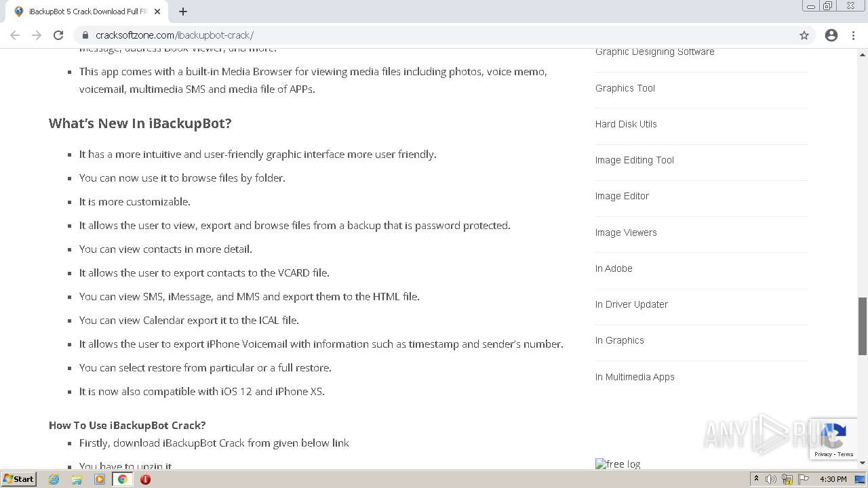Image resolution: width=868 pixels, height=488 pixels.
Task: Open Windows Explorer folder taskbar icon
Action: coord(77,479)
